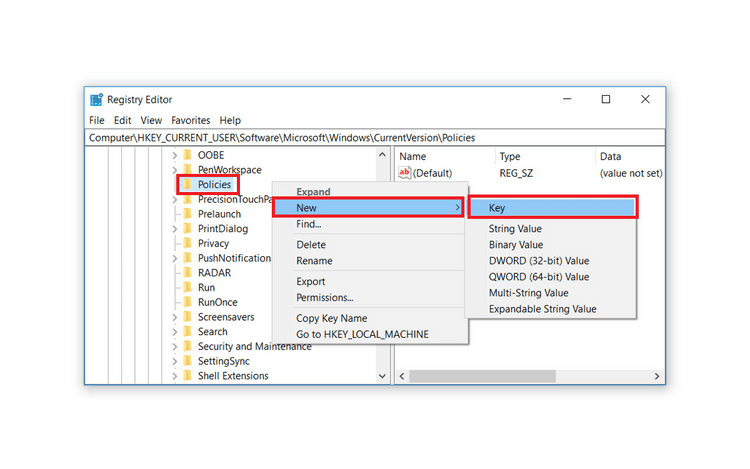Screen dimensions: 750x469
Task: Click the registry address bar path
Action: click(282, 138)
